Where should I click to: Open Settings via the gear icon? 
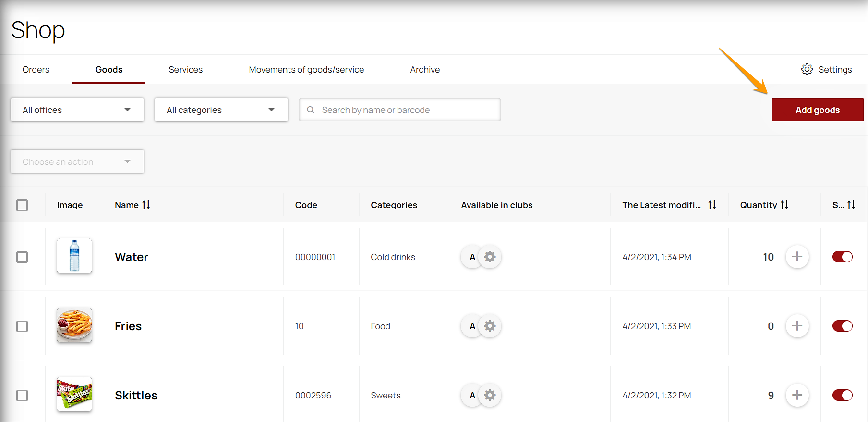tap(807, 69)
